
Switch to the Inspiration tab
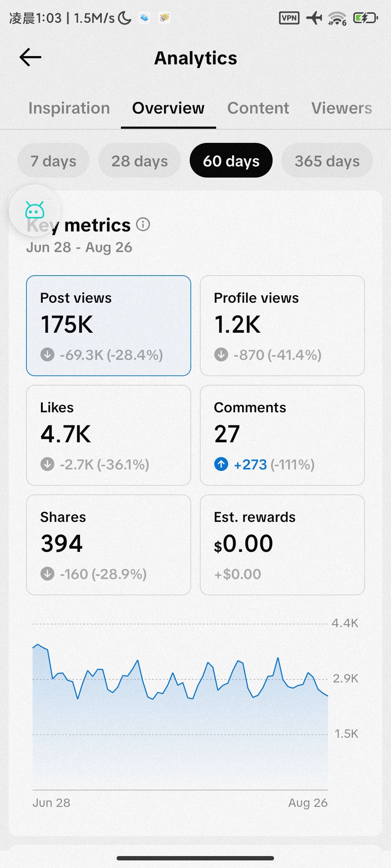69,108
